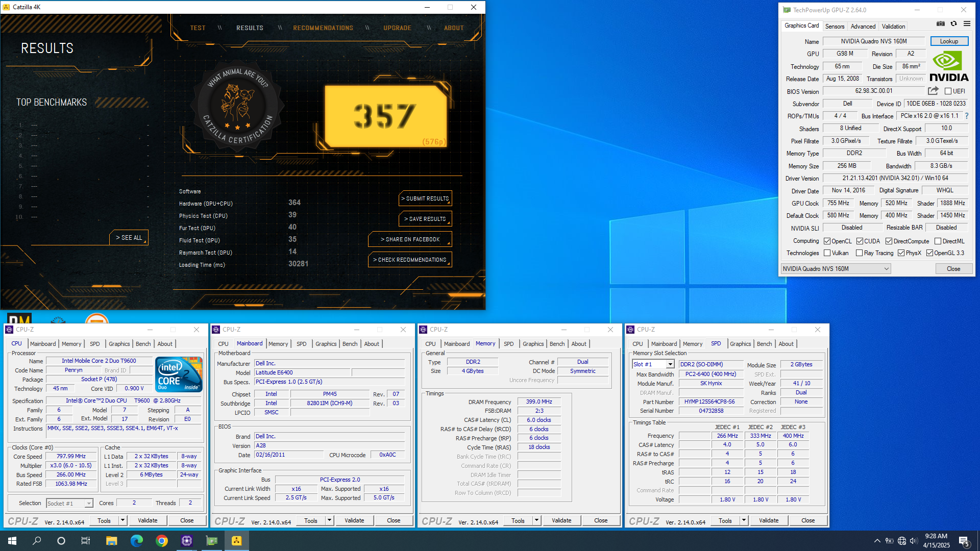Click the CPU-Z taskbar icon
The height and width of the screenshot is (551, 980).
click(x=186, y=541)
